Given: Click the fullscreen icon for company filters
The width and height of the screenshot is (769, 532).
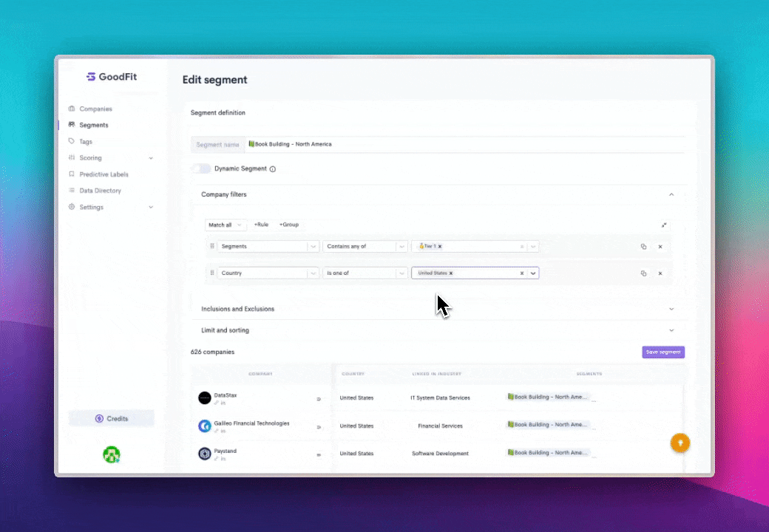Looking at the screenshot, I should tap(664, 225).
